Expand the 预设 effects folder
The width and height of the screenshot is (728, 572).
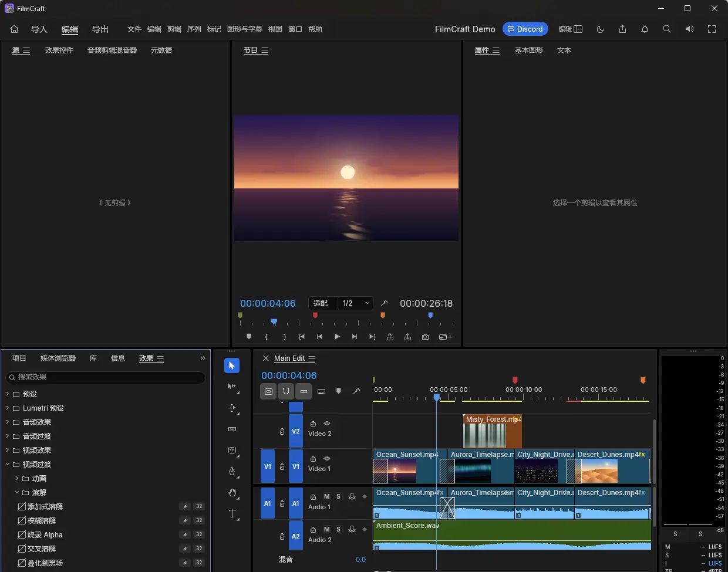(x=8, y=394)
